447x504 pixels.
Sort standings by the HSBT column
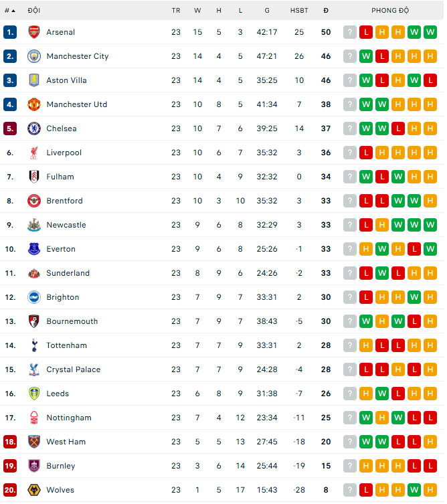(299, 11)
